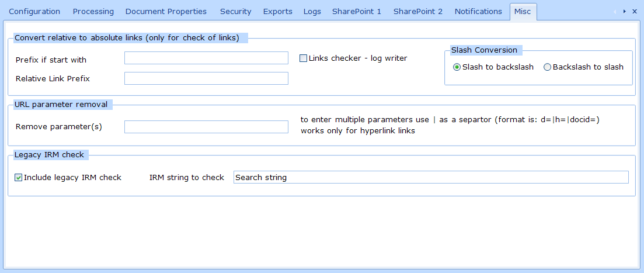Viewport: 644px width, 273px height.
Task: Open the Security tab
Action: [235, 12]
